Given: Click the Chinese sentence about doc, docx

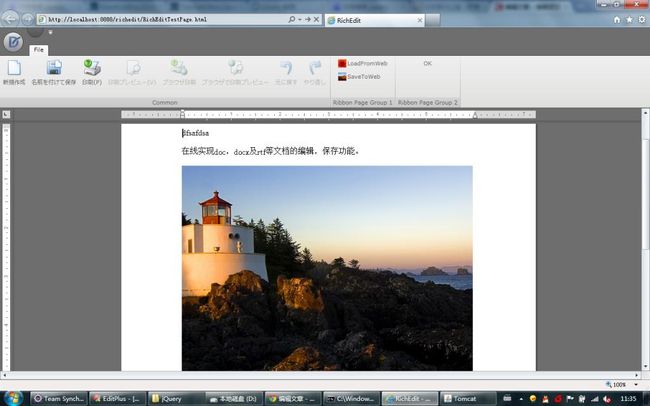Looking at the screenshot, I should pos(270,151).
